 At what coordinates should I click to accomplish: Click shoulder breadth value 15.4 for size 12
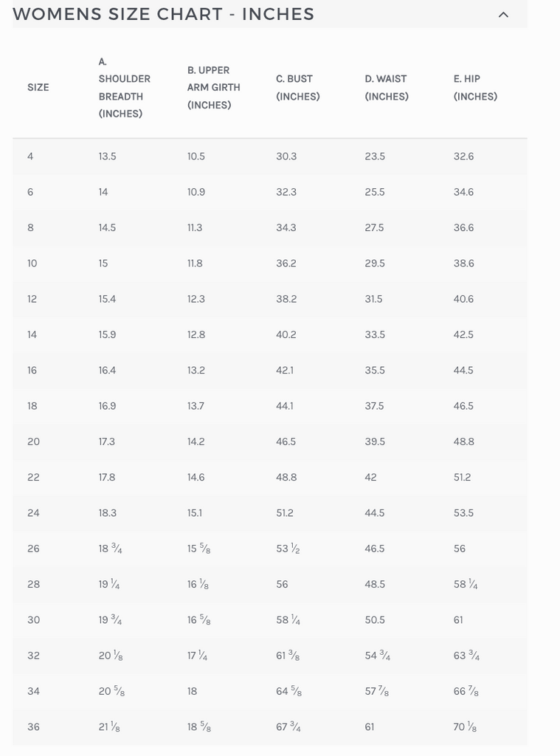(x=107, y=299)
